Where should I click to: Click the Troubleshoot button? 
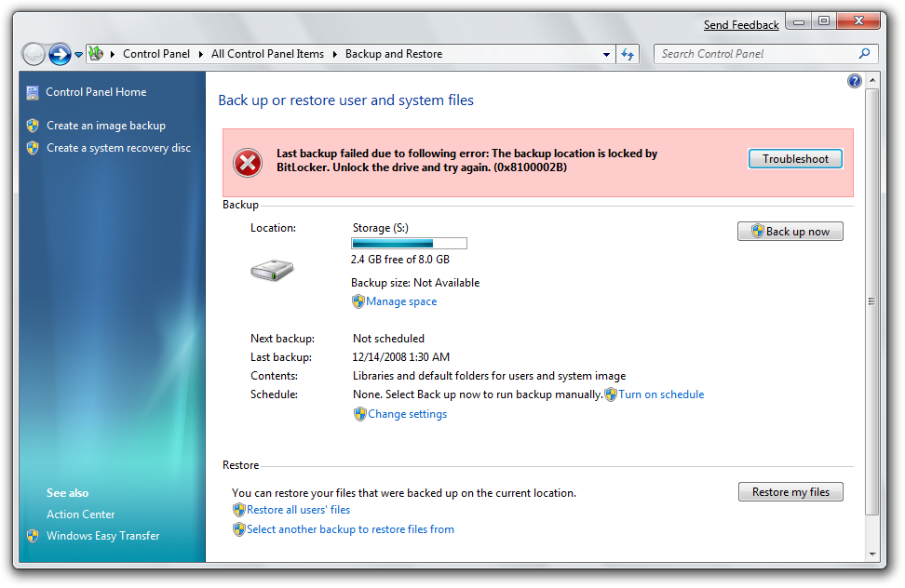(x=795, y=159)
